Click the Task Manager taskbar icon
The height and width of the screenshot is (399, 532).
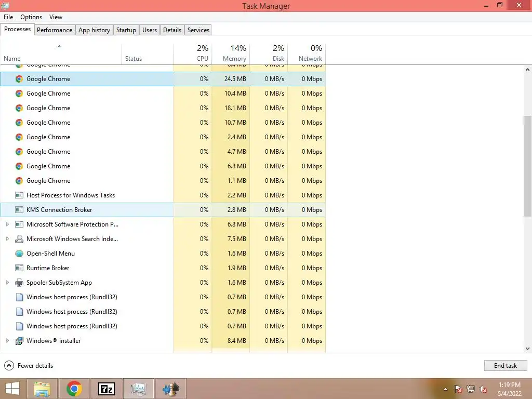coord(138,389)
